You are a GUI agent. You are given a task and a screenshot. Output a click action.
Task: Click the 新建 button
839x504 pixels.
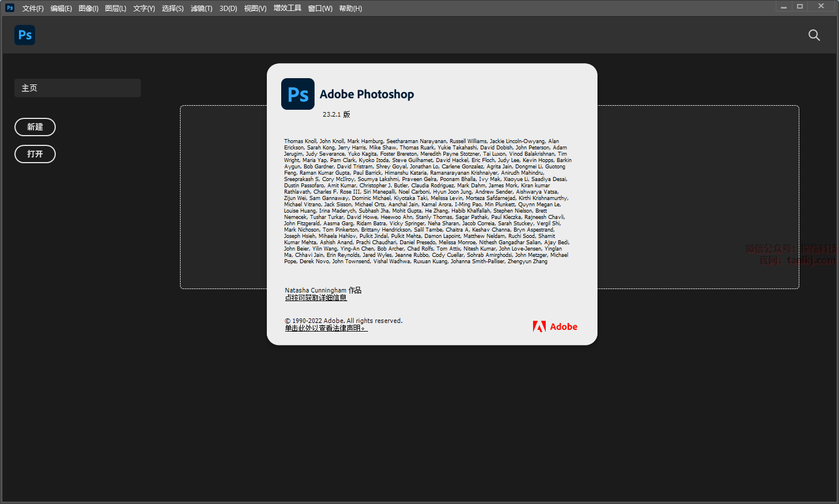click(35, 127)
